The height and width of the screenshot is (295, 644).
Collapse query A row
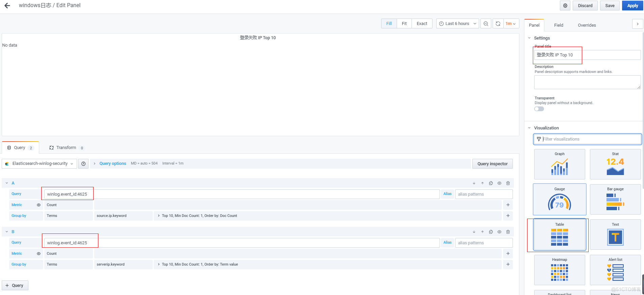tap(7, 183)
